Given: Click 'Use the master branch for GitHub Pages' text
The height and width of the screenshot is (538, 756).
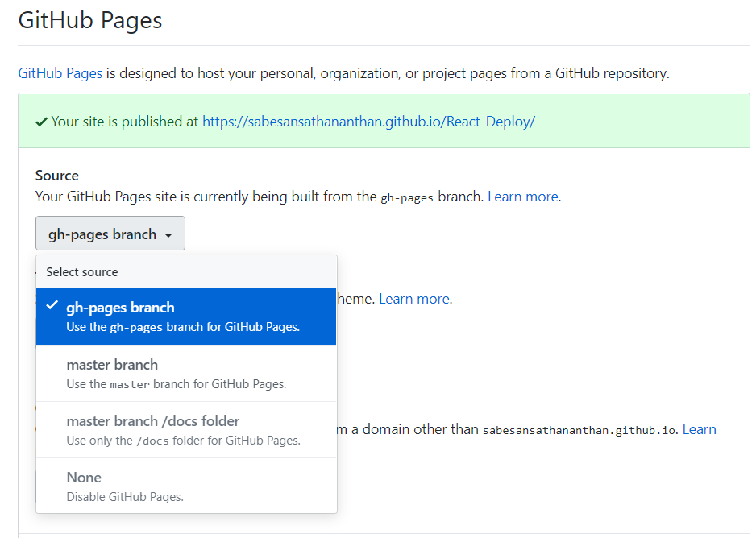Looking at the screenshot, I should tap(177, 384).
